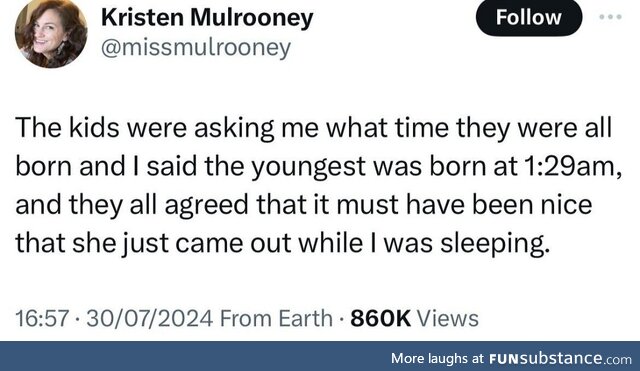Image resolution: width=640 pixels, height=371 pixels.
Task: Click the Kristen Mulrooney display name
Action: click(x=207, y=18)
